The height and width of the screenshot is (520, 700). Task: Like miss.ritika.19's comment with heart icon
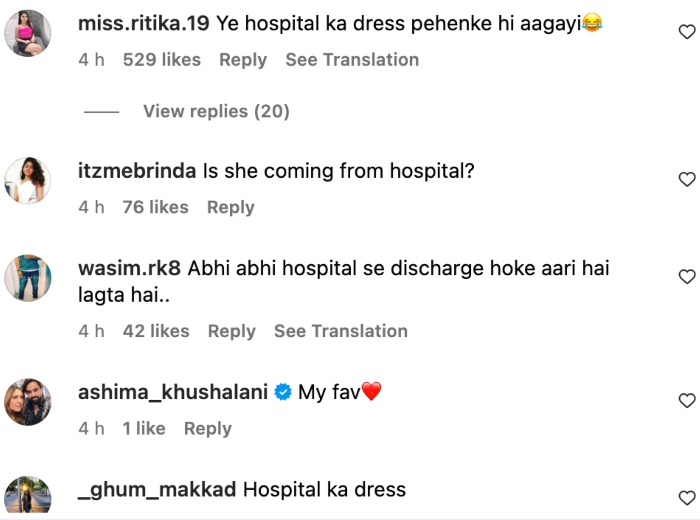(687, 32)
